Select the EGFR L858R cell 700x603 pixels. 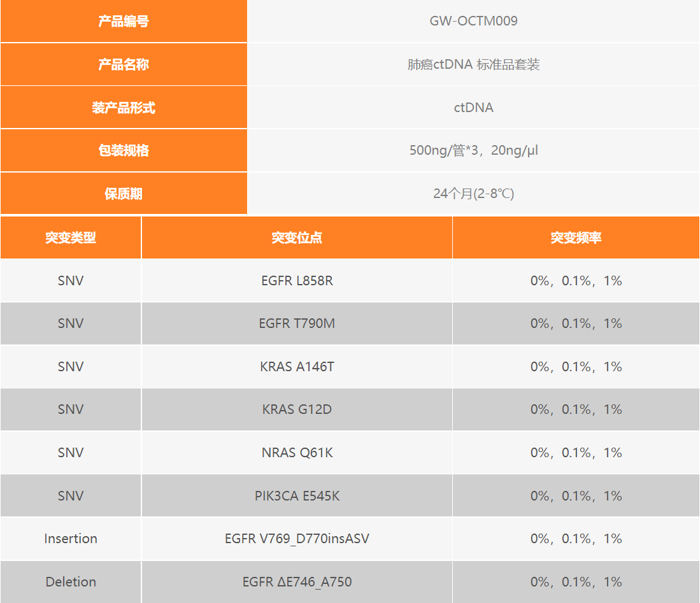297,280
